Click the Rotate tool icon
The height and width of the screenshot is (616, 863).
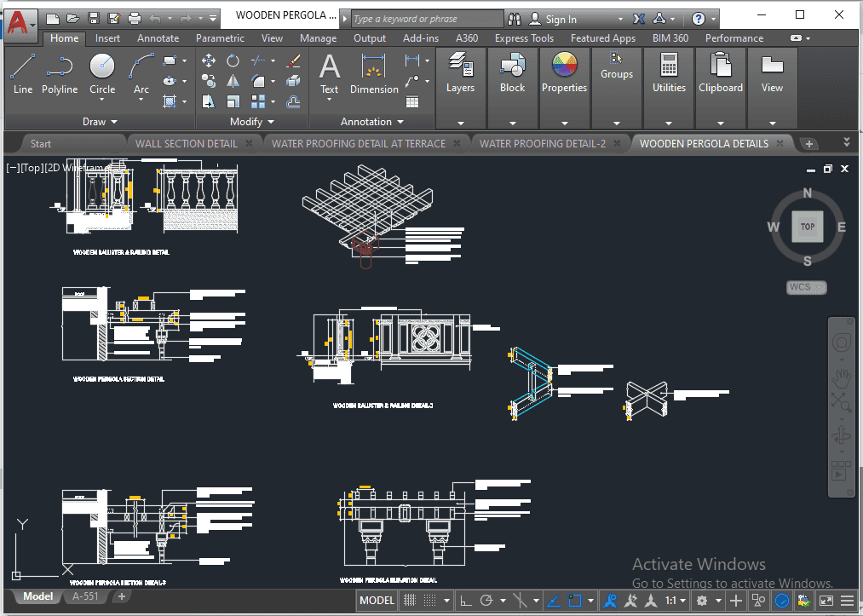(233, 60)
